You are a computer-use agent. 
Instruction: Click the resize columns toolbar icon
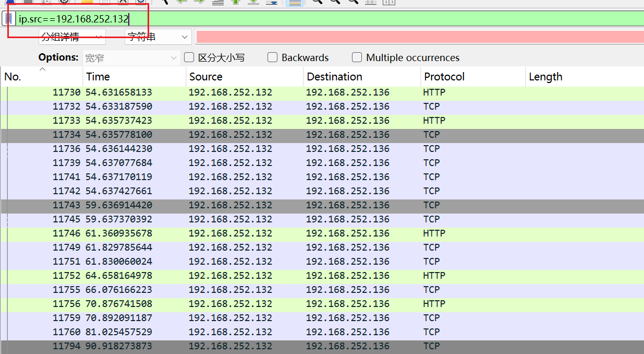[371, 2]
